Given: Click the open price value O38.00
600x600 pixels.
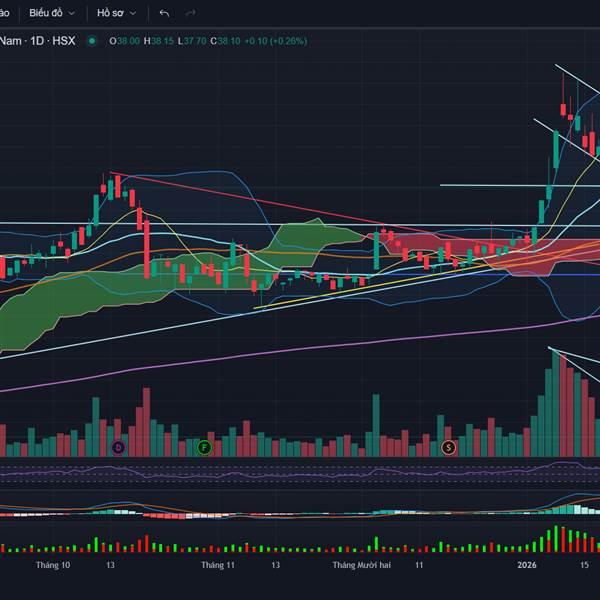Looking at the screenshot, I should coord(124,41).
